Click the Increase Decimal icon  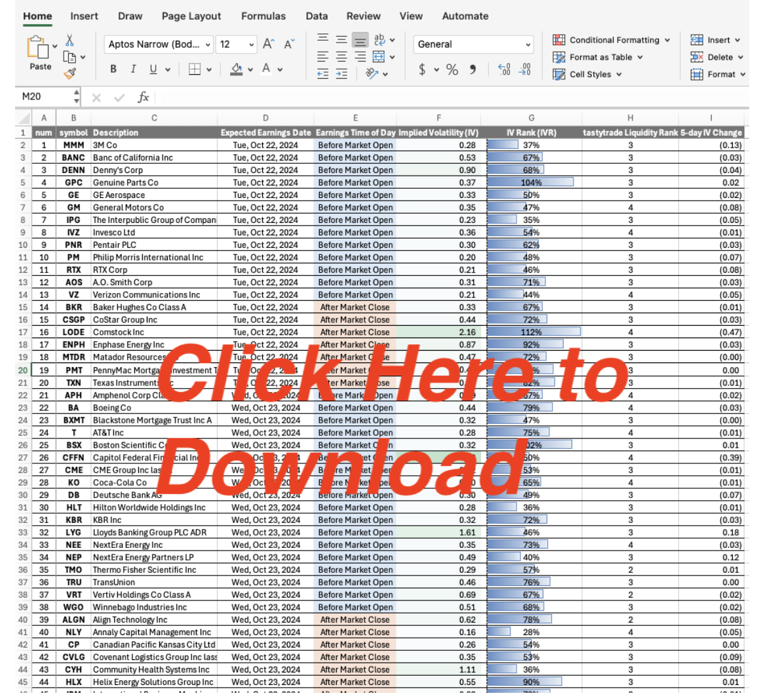(x=505, y=69)
